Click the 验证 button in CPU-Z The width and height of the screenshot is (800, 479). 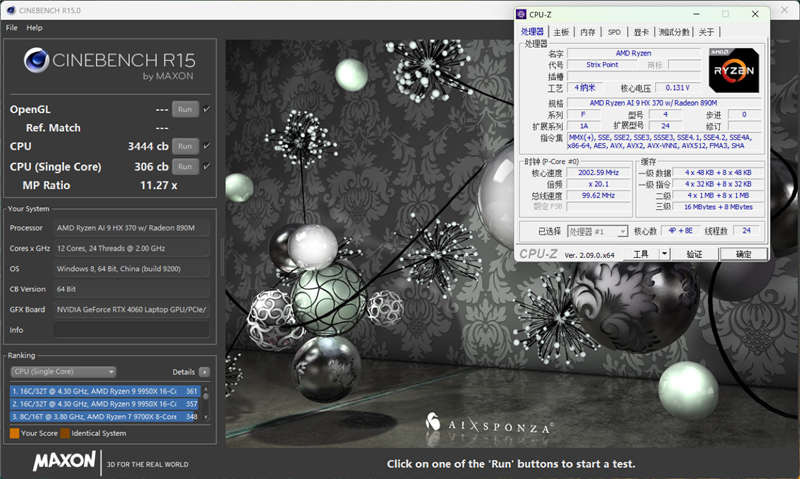coord(694,254)
